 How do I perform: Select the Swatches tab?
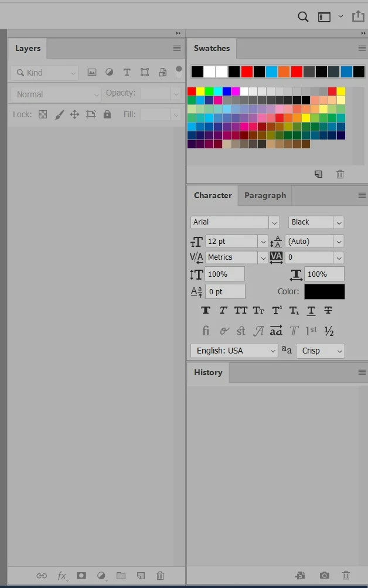pyautogui.click(x=212, y=49)
